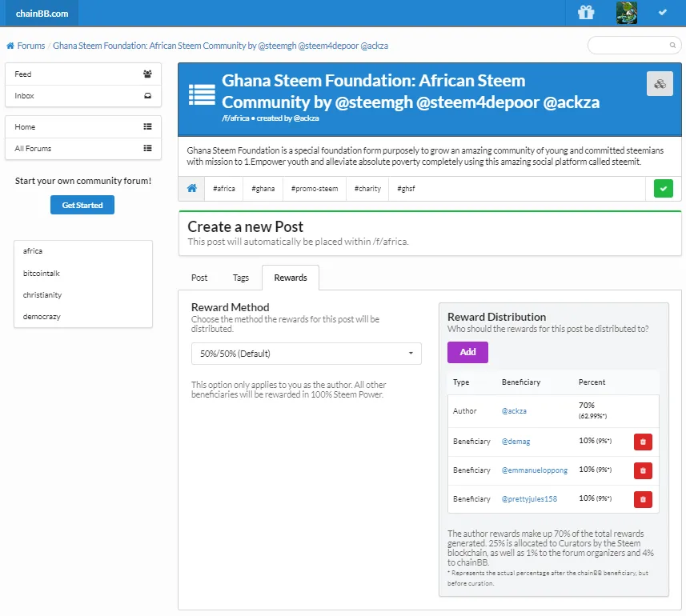This screenshot has width=686, height=616.
Task: Click the green checkmark subscribe button
Action: tap(664, 189)
